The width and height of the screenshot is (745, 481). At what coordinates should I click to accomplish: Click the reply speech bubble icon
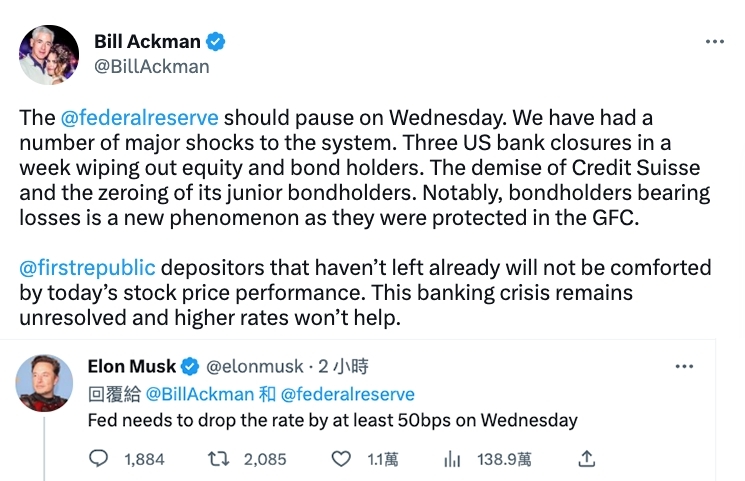(99, 459)
